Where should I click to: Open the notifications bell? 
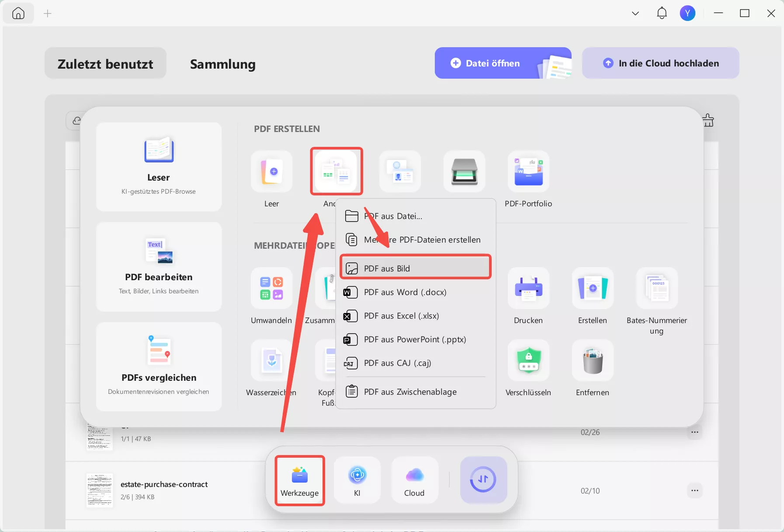click(x=662, y=13)
